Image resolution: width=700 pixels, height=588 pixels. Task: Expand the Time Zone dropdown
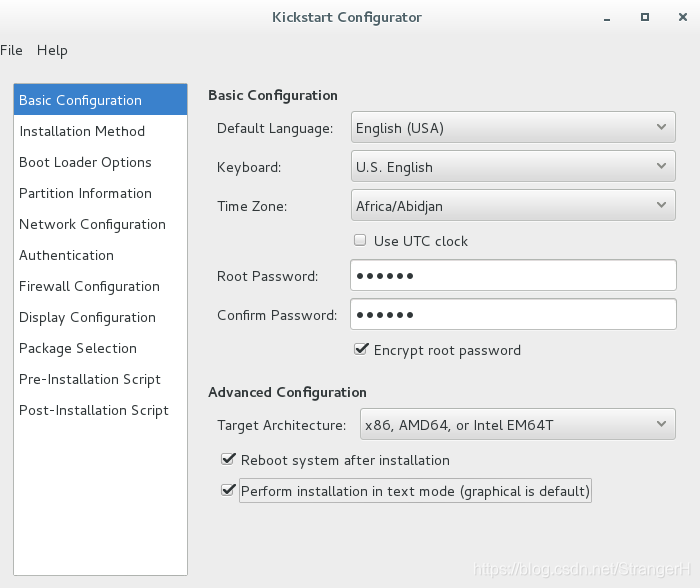pos(513,205)
